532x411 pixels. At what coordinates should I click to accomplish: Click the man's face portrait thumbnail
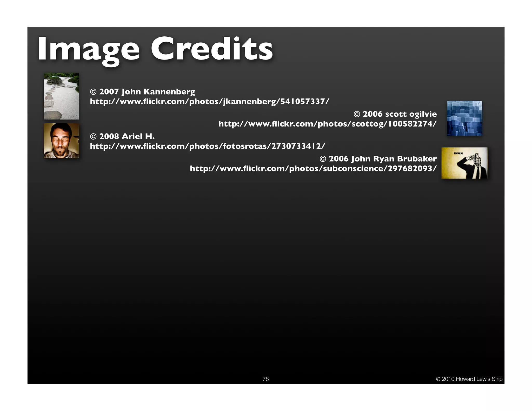pos(61,141)
